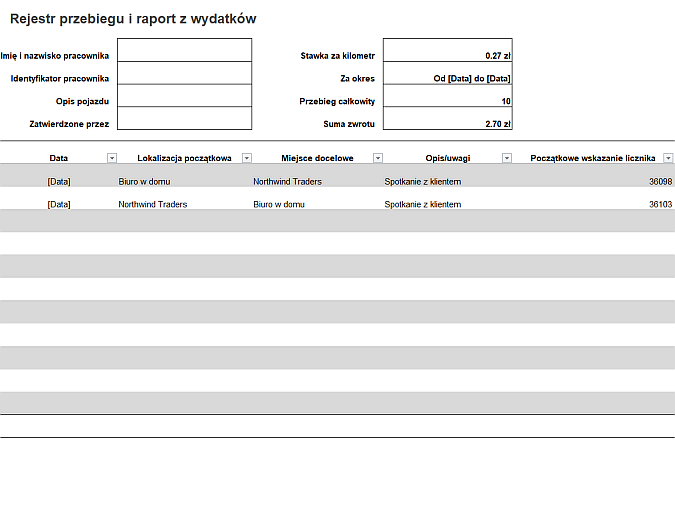Click the title 'Rejestr przebiegu i raport z wydatków'
Viewport: 675px width, 520px height.
tap(133, 19)
